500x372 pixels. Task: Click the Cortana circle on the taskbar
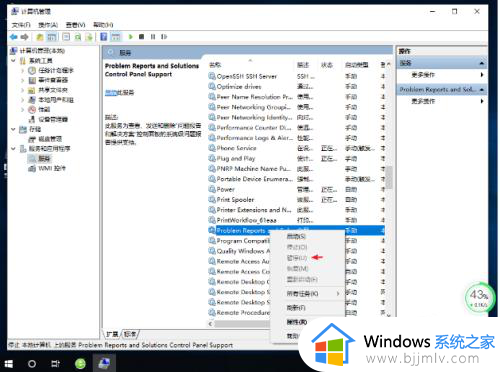(32, 364)
